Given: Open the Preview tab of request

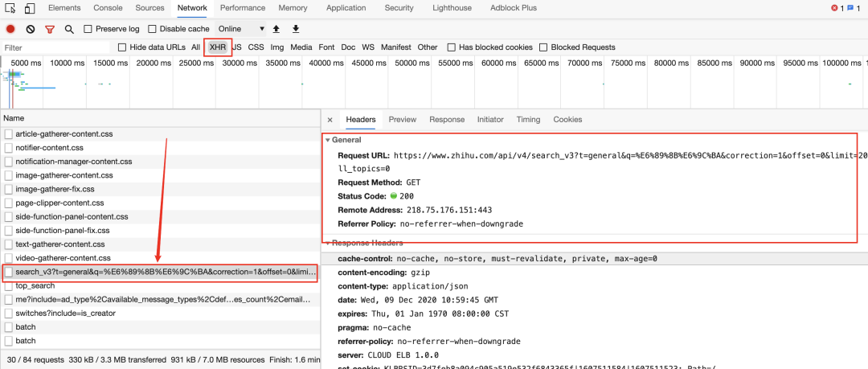Looking at the screenshot, I should 403,120.
